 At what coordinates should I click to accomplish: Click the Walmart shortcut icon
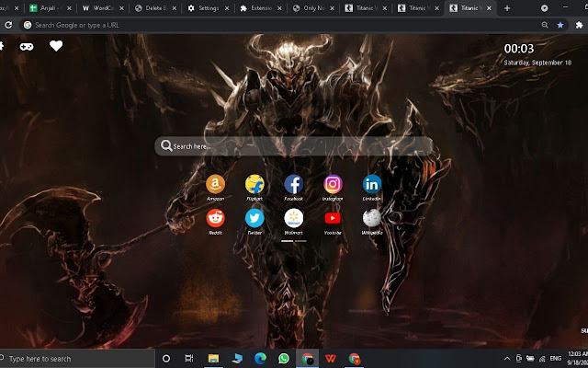tap(294, 218)
